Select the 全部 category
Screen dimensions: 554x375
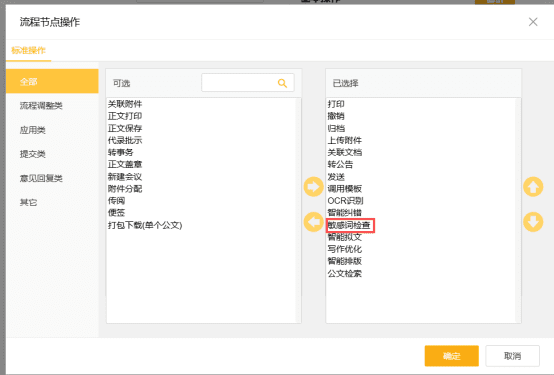click(52, 81)
